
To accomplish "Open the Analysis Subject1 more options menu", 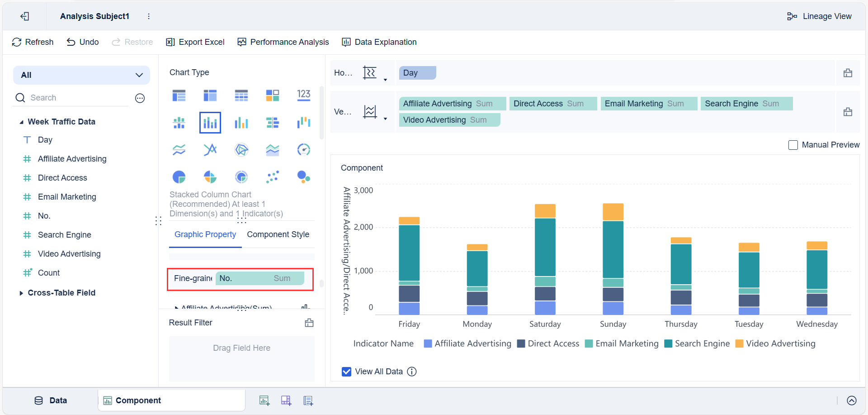I will click(x=149, y=16).
